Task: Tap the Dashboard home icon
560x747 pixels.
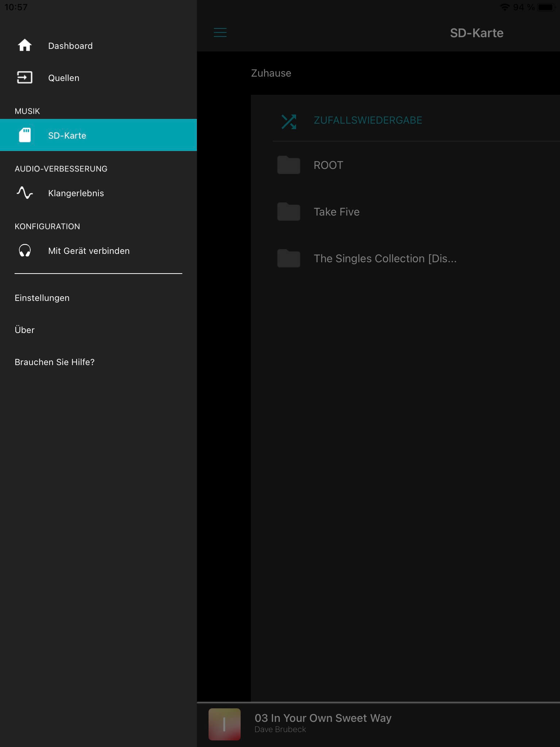Action: tap(25, 46)
